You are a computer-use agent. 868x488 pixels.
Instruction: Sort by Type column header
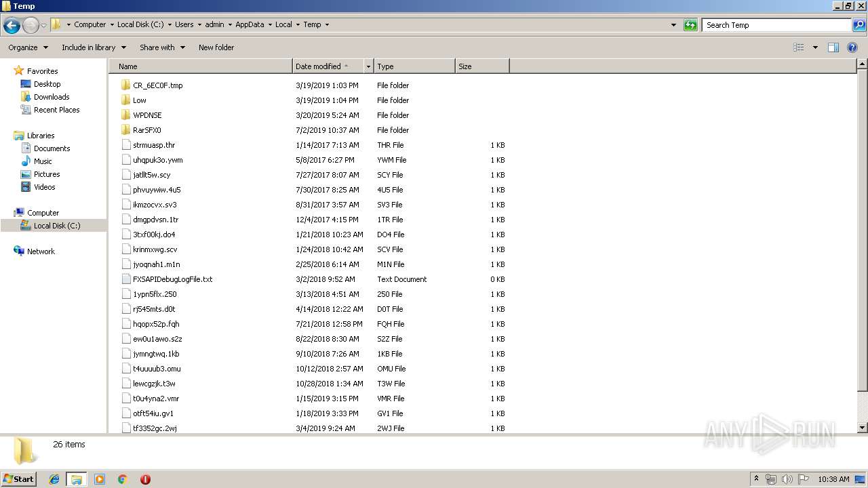tap(414, 66)
